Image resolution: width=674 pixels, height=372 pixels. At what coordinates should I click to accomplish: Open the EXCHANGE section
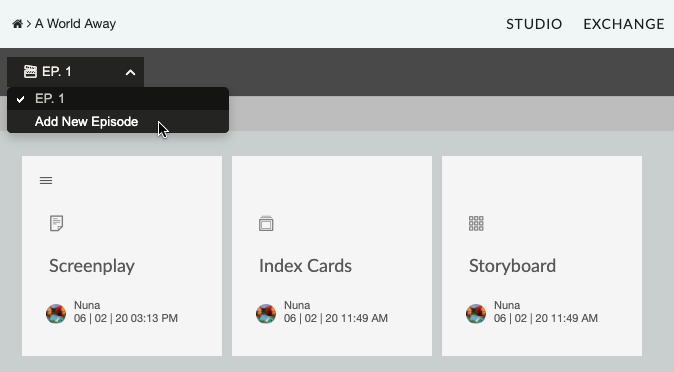pyautogui.click(x=624, y=24)
